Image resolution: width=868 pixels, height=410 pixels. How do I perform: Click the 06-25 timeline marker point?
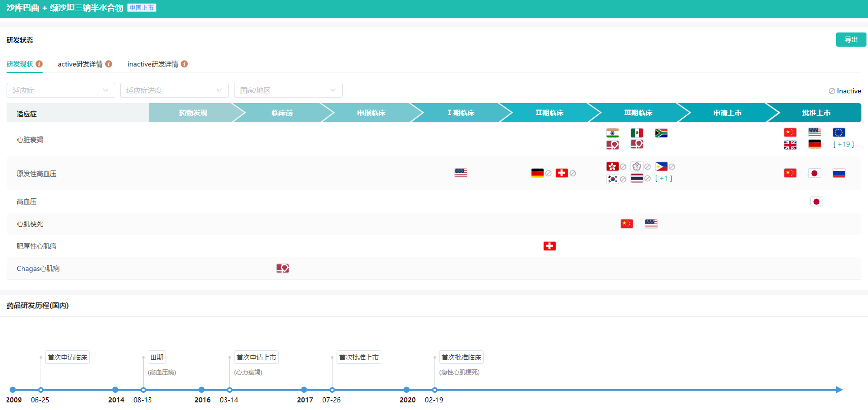click(41, 390)
